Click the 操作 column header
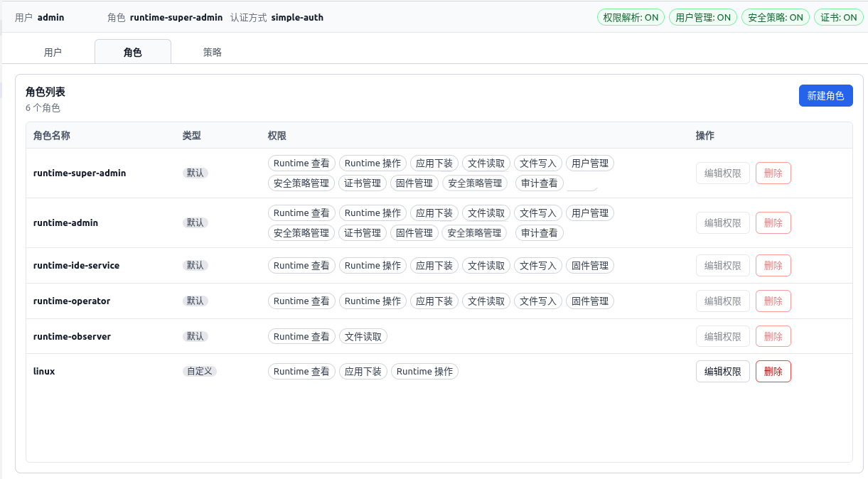Viewport: 868px width, 479px height. tap(705, 136)
